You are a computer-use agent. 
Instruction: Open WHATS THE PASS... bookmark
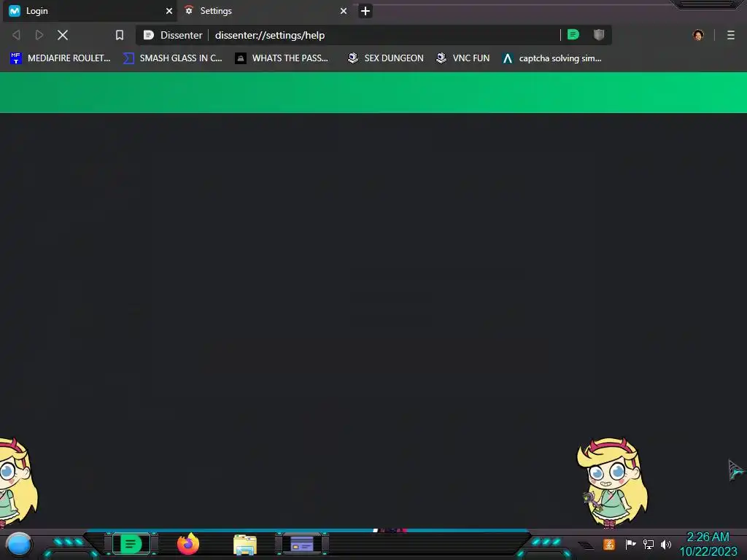[x=282, y=58]
